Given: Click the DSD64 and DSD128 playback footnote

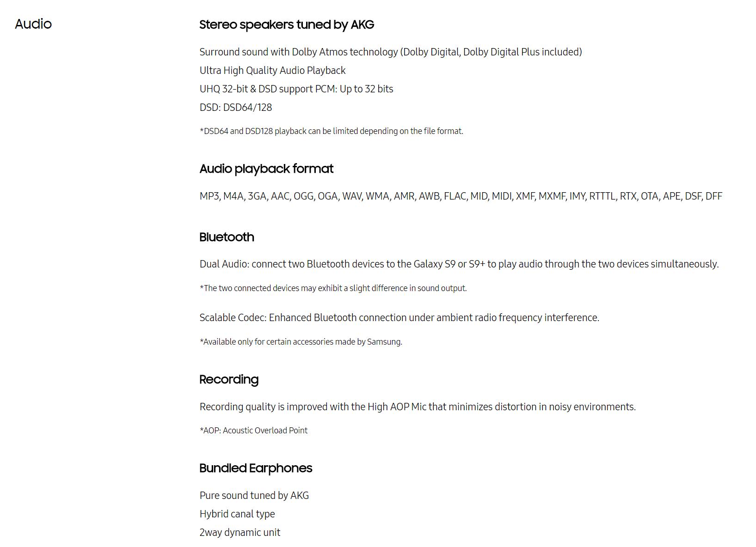Looking at the screenshot, I should (x=331, y=131).
